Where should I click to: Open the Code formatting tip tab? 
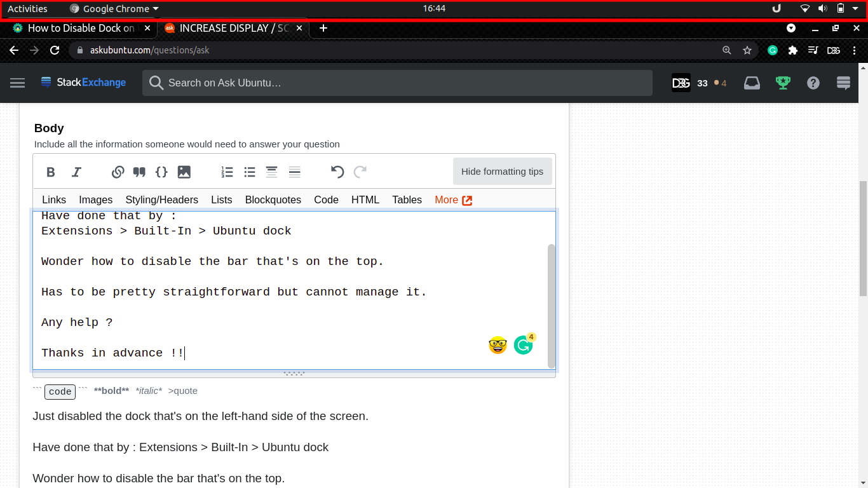pos(326,200)
